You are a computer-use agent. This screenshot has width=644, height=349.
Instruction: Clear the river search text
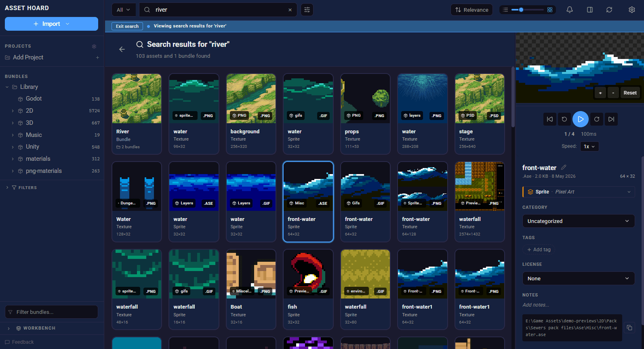(290, 10)
